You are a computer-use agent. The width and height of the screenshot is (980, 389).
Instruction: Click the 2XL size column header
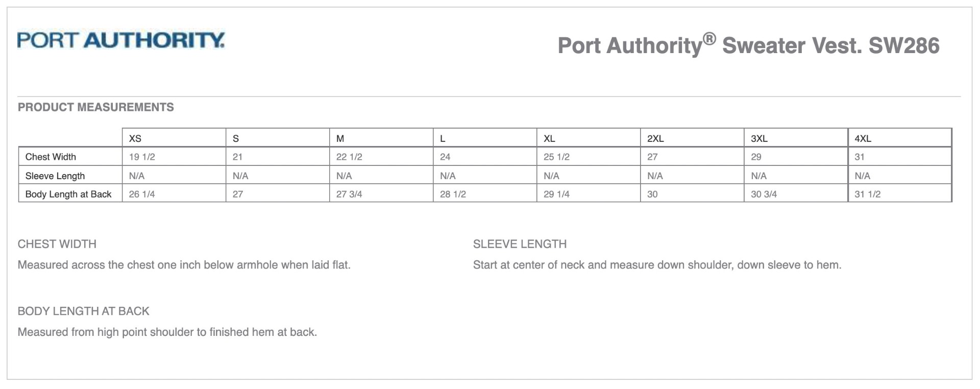(x=655, y=138)
